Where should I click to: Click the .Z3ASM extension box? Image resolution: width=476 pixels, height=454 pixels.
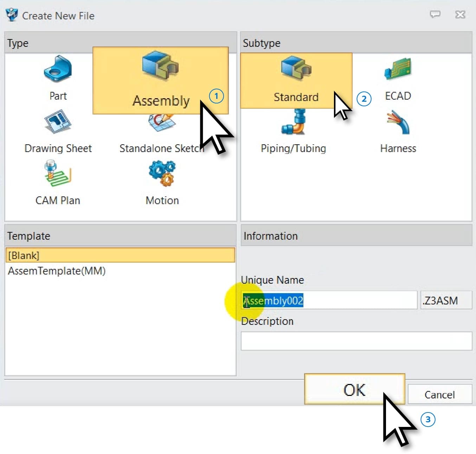(x=446, y=301)
